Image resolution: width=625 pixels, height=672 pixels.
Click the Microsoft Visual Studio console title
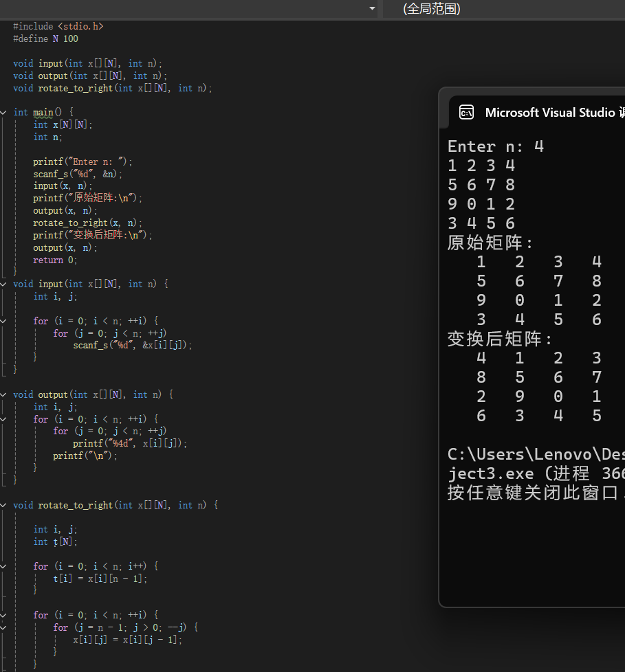point(555,112)
